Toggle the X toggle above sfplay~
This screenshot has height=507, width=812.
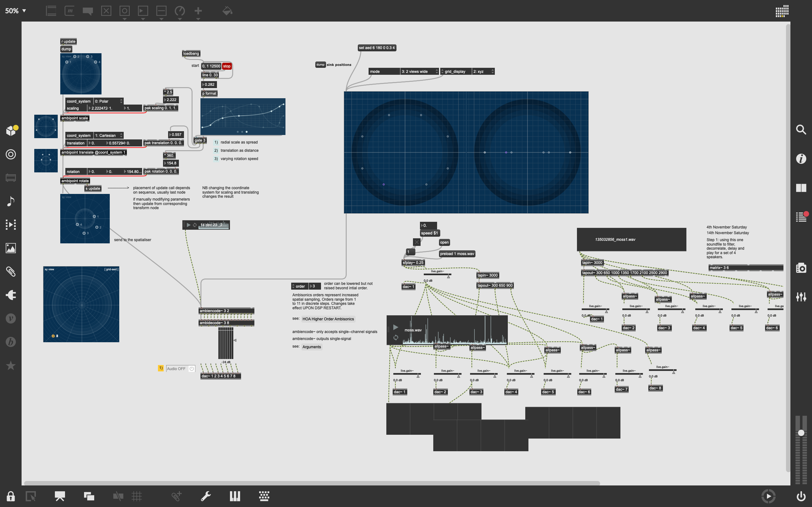(416, 242)
